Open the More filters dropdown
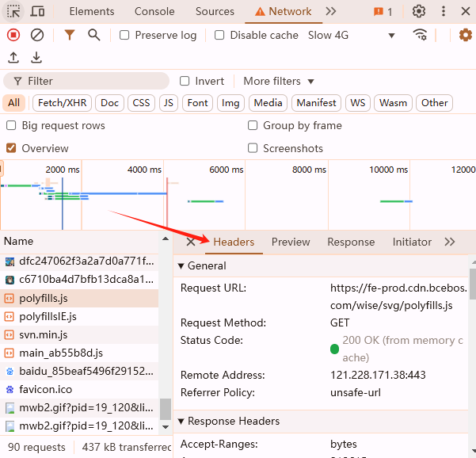Image resolution: width=476 pixels, height=458 pixels. (x=278, y=81)
